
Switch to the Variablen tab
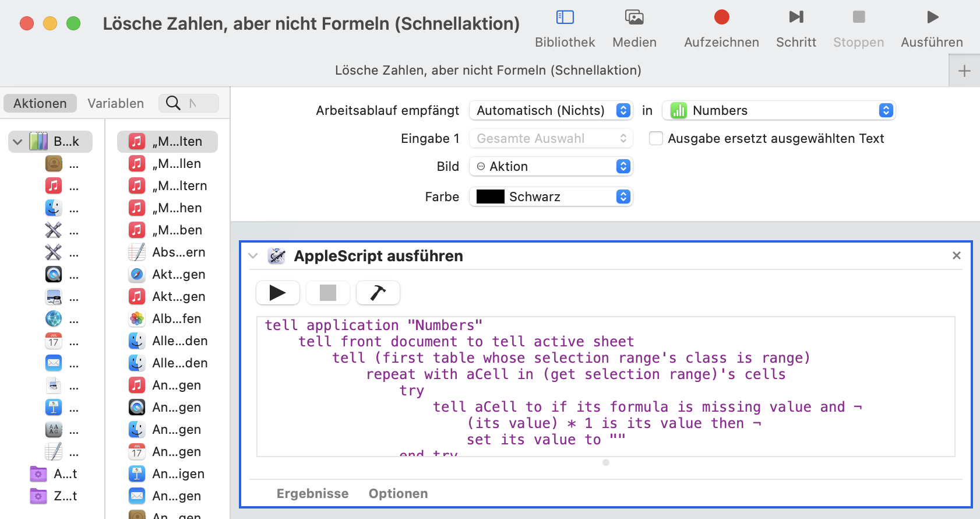115,103
